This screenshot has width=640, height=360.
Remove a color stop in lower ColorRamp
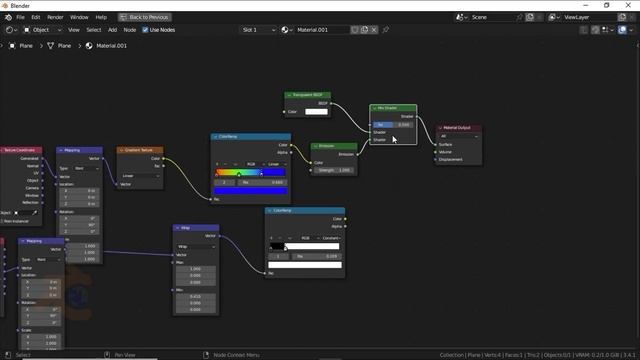click(280, 238)
